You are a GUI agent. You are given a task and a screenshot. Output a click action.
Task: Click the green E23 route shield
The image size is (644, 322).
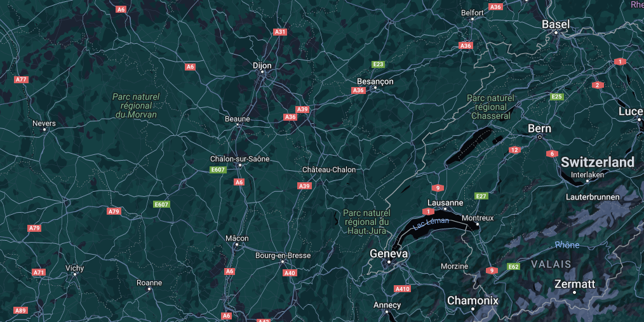378,64
